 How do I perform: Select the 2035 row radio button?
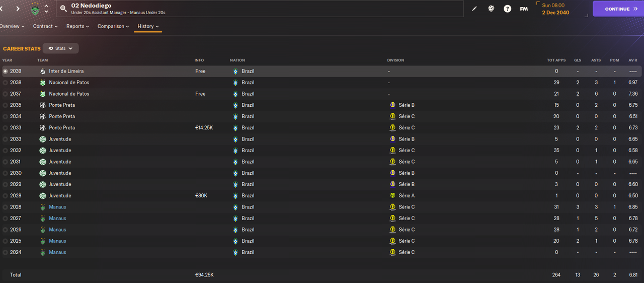point(5,105)
